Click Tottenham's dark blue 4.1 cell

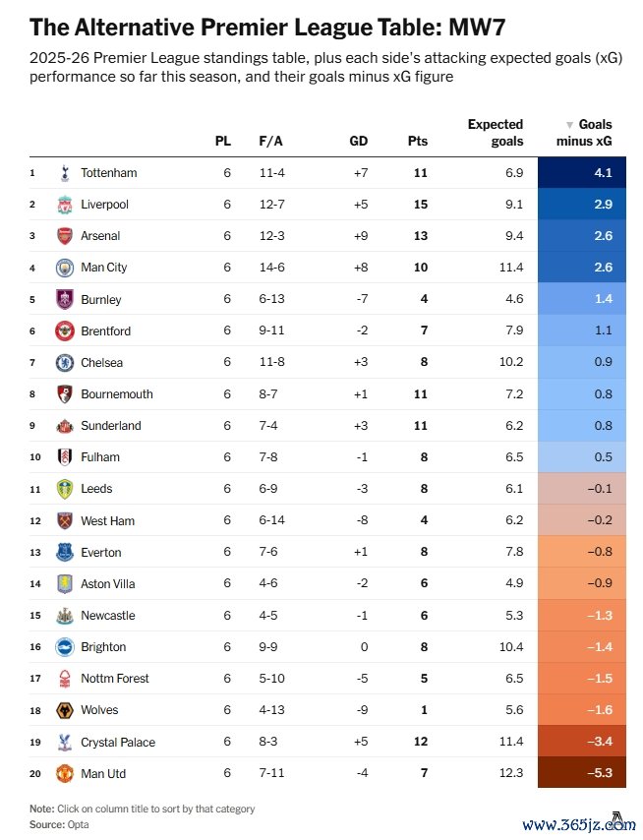pos(582,173)
